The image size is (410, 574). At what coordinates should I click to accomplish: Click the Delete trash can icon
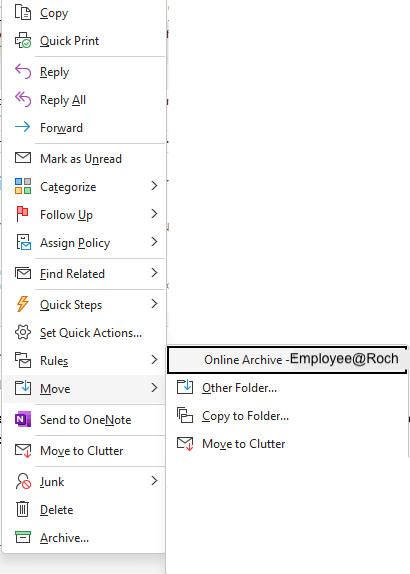point(23,509)
